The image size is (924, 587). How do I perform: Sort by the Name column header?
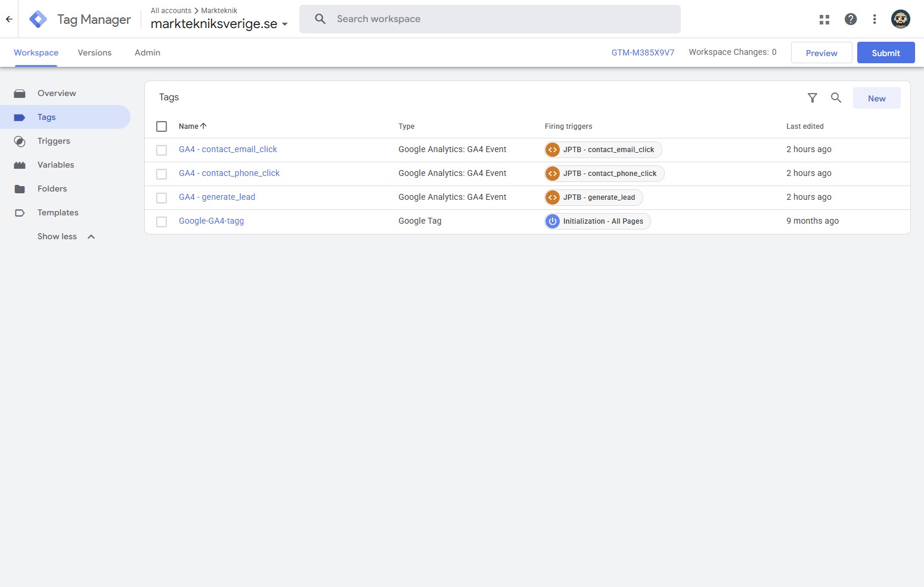coord(188,126)
